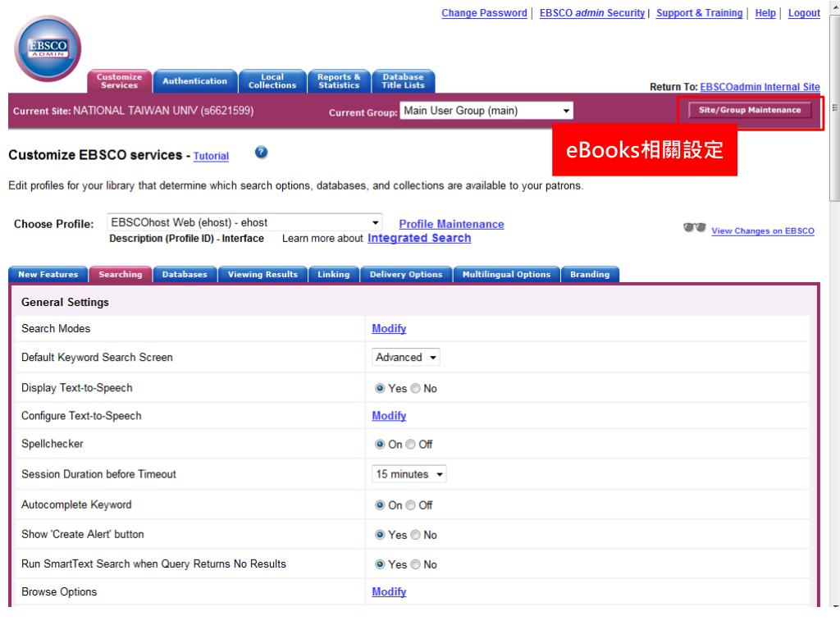Screen dimensions: 840x630
Task: Go to Local Collections tab
Action: click(272, 81)
